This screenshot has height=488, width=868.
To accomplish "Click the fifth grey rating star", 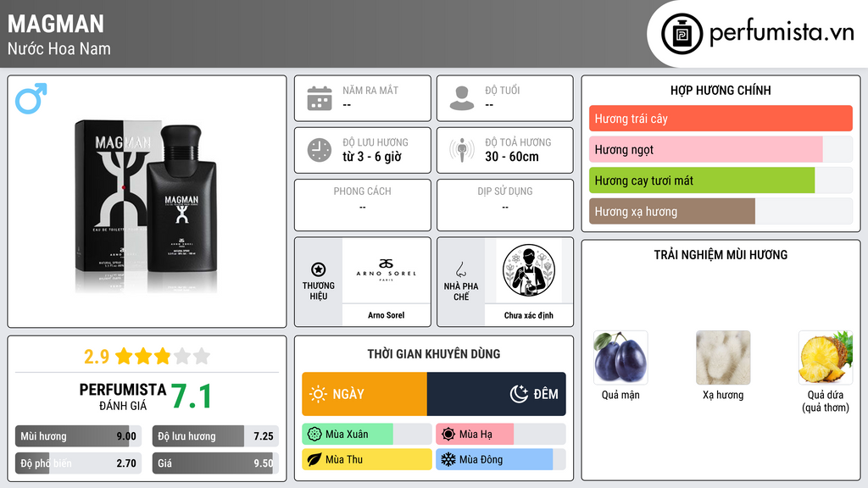I will [202, 357].
